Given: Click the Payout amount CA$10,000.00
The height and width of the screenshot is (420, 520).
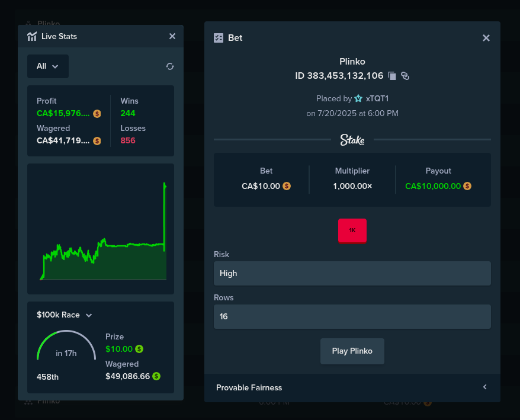Looking at the screenshot, I should coord(433,186).
